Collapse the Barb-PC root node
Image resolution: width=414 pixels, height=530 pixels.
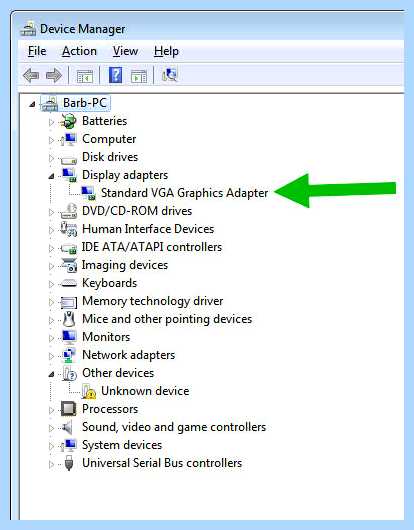point(32,104)
